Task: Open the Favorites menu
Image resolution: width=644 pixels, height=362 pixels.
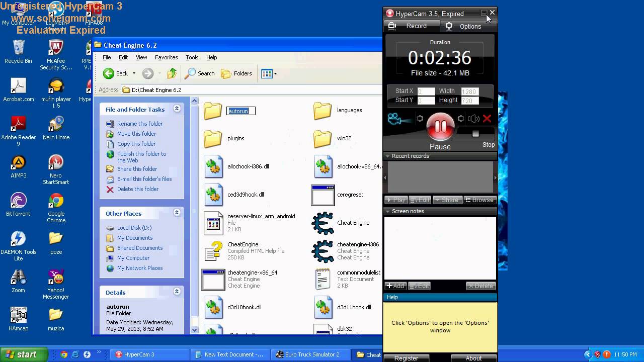Action: coord(166,57)
